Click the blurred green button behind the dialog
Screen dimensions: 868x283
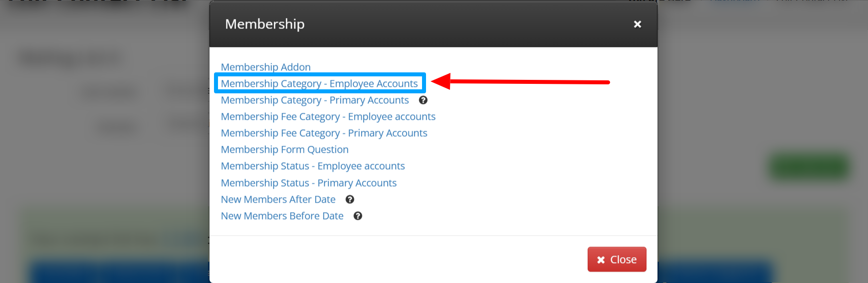click(x=808, y=166)
